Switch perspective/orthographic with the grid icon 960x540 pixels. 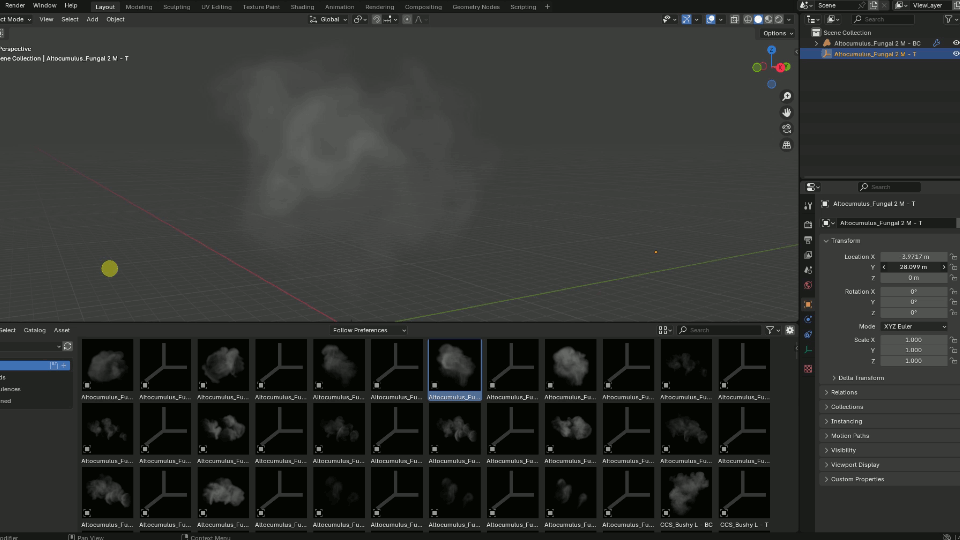click(787, 145)
